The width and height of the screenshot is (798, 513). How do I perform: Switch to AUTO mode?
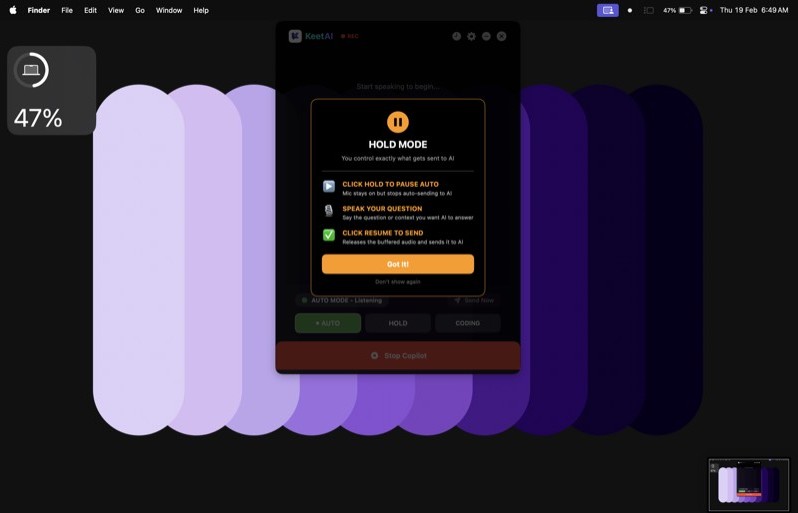[328, 323]
